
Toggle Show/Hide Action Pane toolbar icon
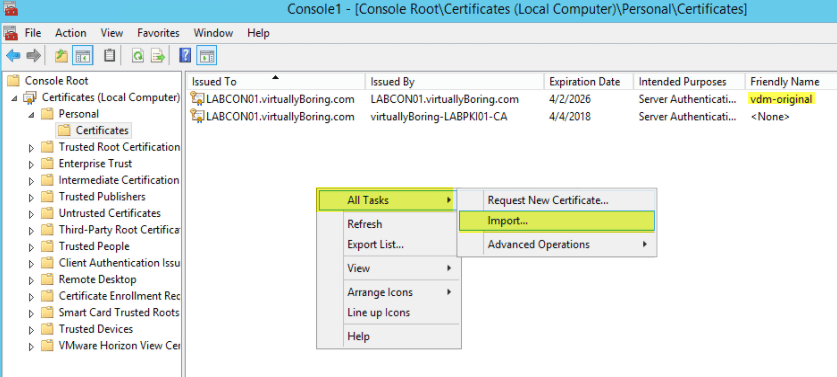207,55
